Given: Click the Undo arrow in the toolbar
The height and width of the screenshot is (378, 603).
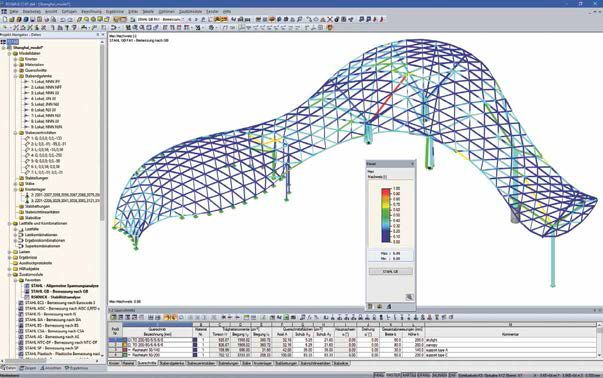Looking at the screenshot, I should [x=63, y=19].
